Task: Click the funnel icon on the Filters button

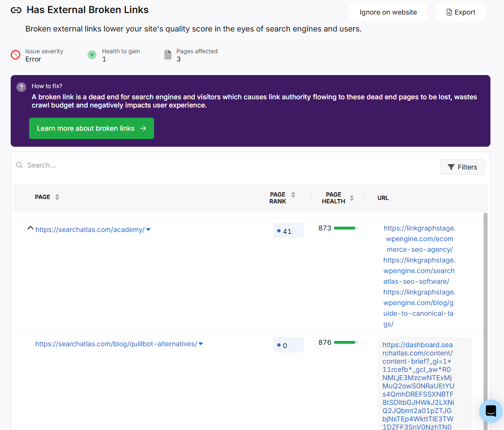Action: pos(452,167)
